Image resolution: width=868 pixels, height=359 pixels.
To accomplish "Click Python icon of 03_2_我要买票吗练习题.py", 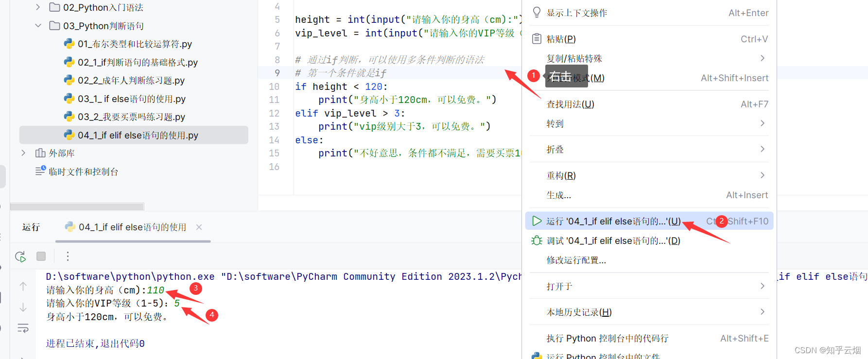I will pyautogui.click(x=69, y=117).
